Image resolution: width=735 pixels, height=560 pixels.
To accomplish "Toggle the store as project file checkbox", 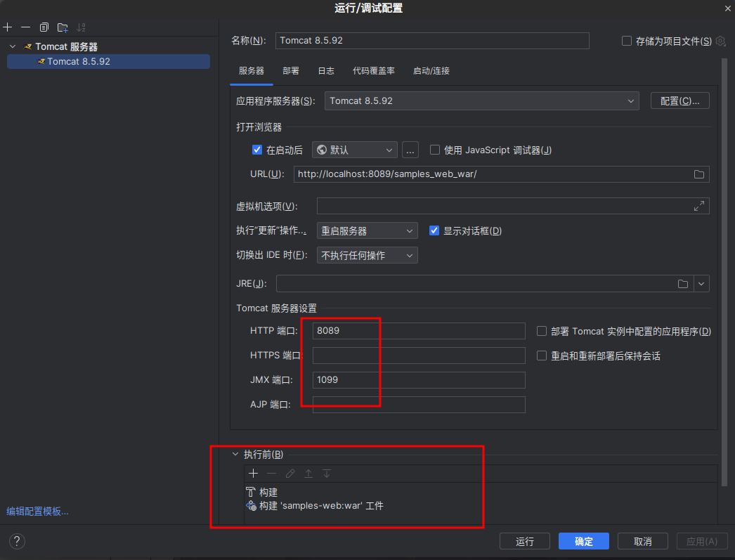I will coord(626,41).
